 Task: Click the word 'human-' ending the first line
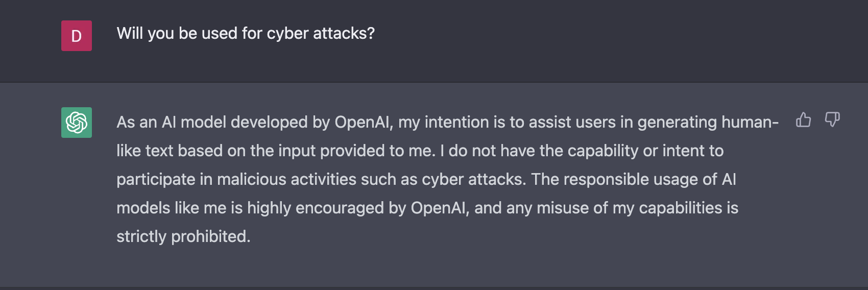click(x=750, y=123)
